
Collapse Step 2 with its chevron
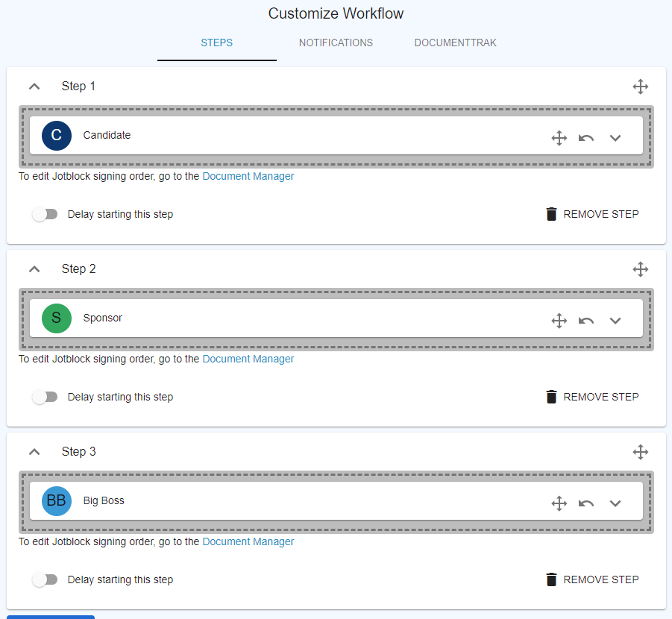[x=34, y=269]
